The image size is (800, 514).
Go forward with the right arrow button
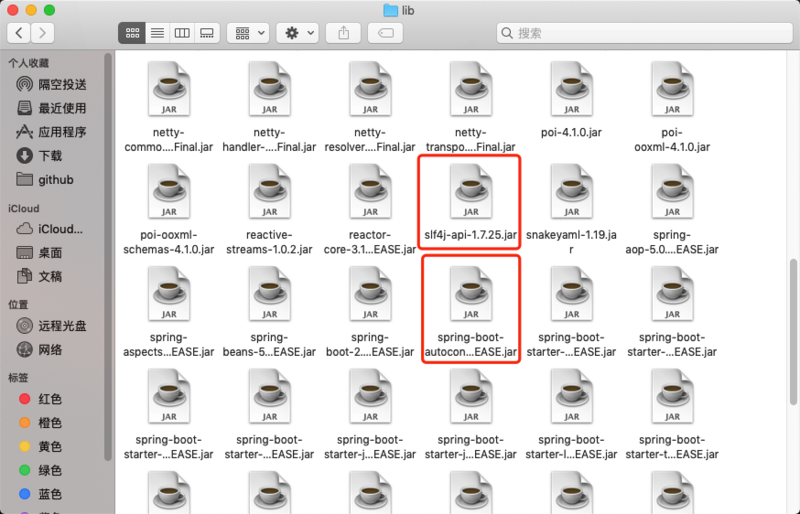point(42,33)
